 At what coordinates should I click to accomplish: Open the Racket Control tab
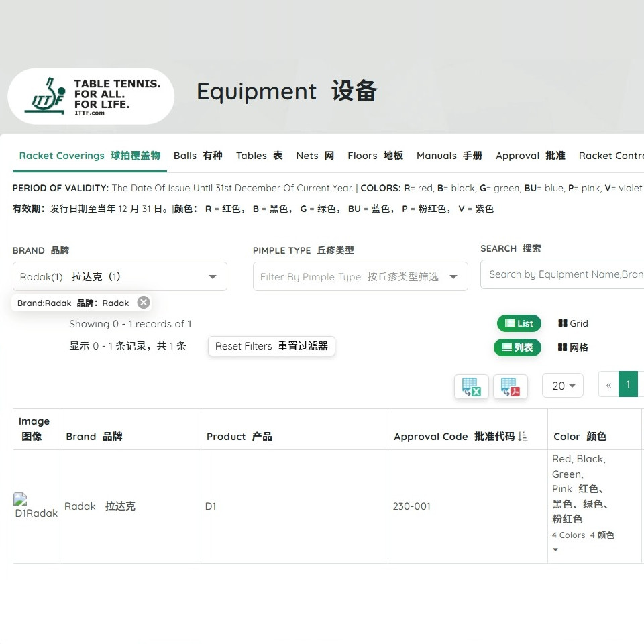611,156
